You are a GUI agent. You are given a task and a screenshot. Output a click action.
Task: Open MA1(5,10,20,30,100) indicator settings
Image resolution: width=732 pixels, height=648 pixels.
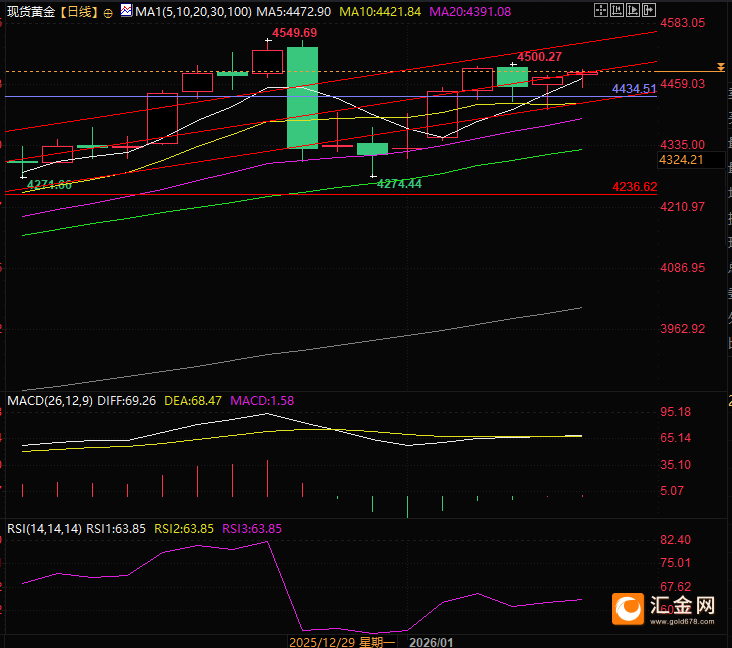(193, 12)
